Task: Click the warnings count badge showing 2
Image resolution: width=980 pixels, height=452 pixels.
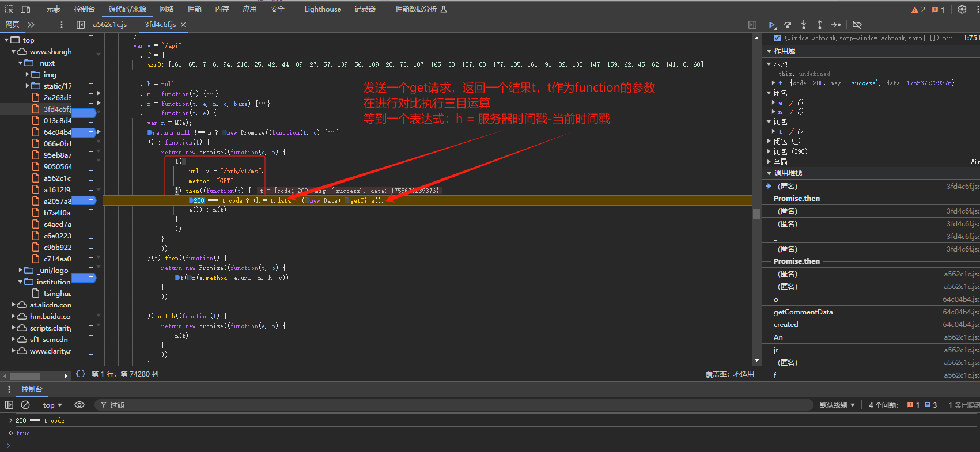Action: click(x=918, y=10)
